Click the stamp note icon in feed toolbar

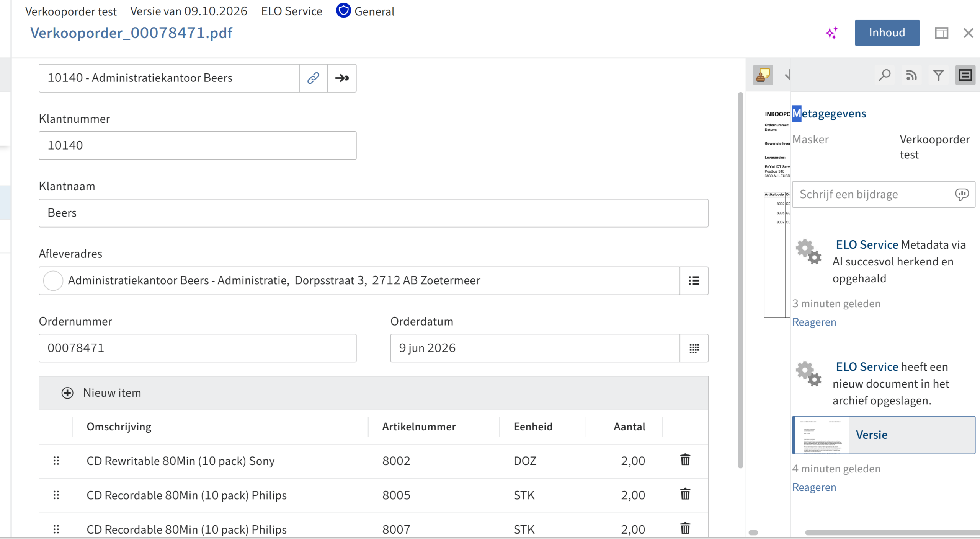coord(763,75)
